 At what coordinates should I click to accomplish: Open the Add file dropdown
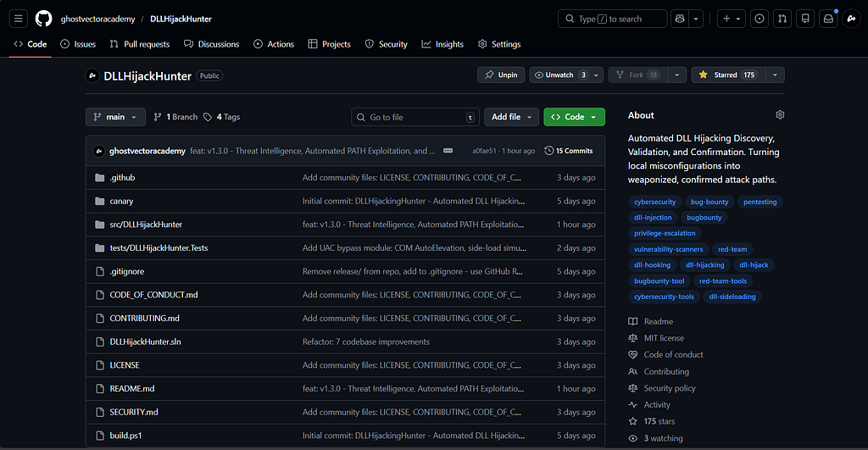(511, 117)
